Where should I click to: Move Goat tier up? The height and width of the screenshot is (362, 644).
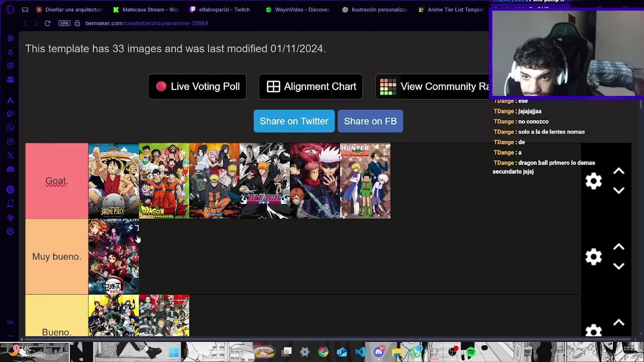(619, 171)
